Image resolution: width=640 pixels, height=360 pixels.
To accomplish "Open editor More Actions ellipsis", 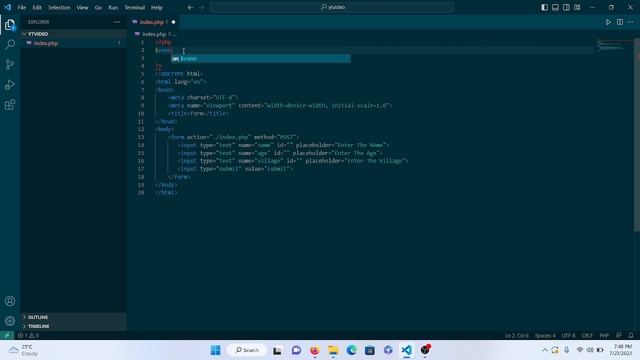I will click(631, 22).
